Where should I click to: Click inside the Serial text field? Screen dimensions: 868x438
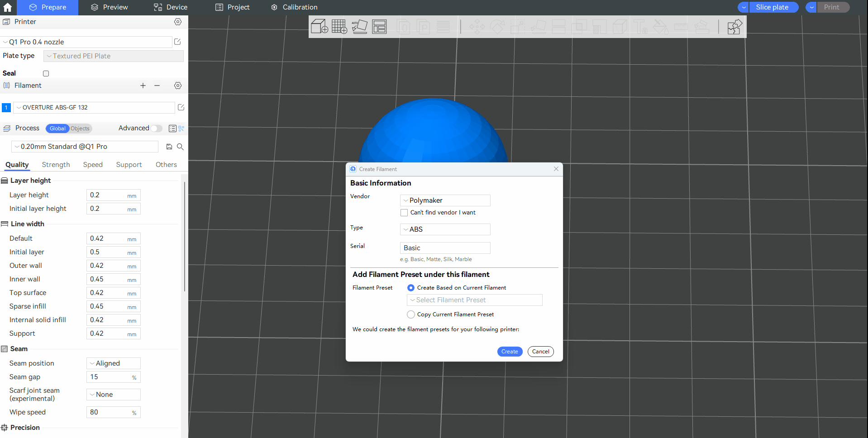[x=445, y=248]
